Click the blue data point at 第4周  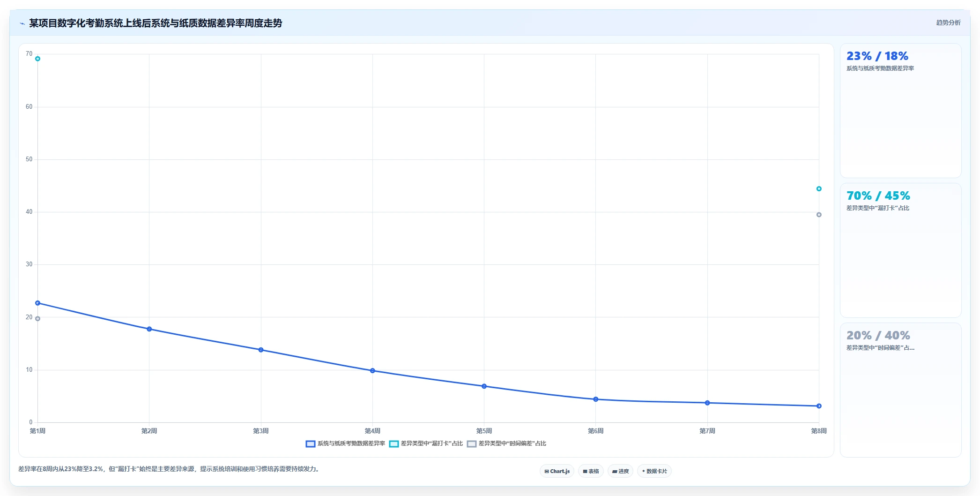click(x=372, y=371)
